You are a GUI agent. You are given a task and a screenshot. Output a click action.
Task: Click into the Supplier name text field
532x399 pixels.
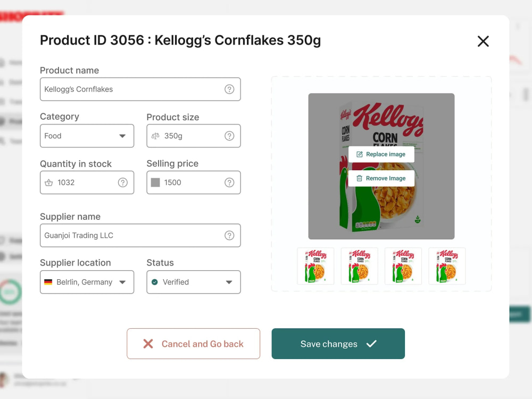point(140,236)
